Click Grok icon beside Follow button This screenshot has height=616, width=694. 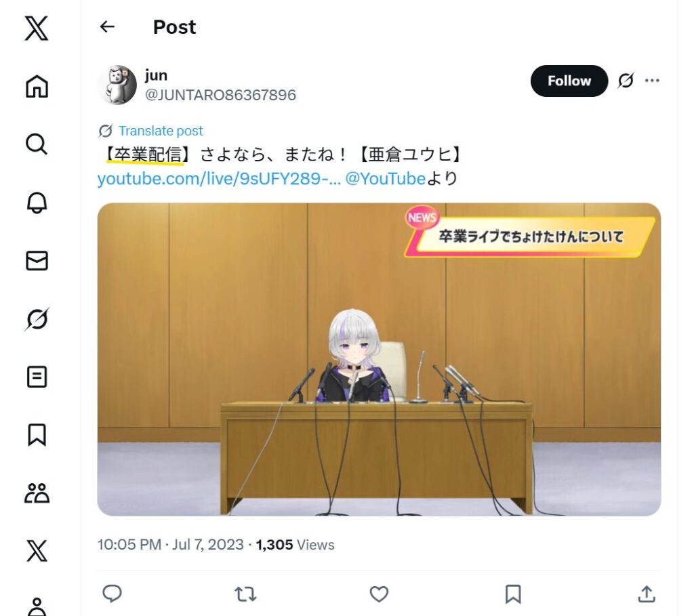click(626, 81)
